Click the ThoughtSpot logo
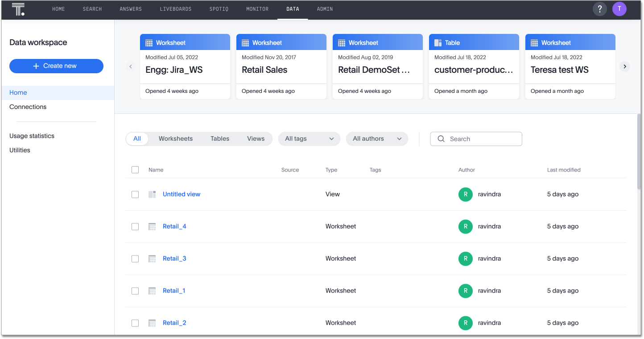This screenshot has width=644, height=339. pos(18,9)
